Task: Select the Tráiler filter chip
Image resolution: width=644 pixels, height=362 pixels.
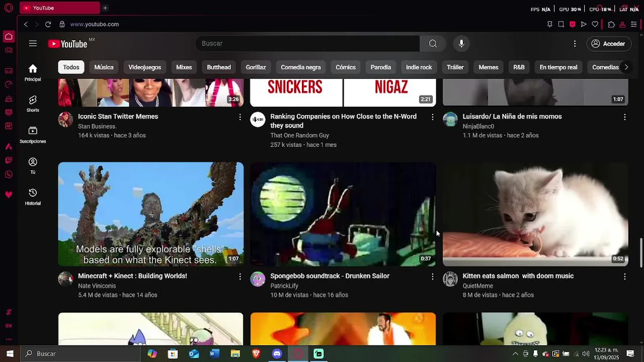Action: [455, 67]
